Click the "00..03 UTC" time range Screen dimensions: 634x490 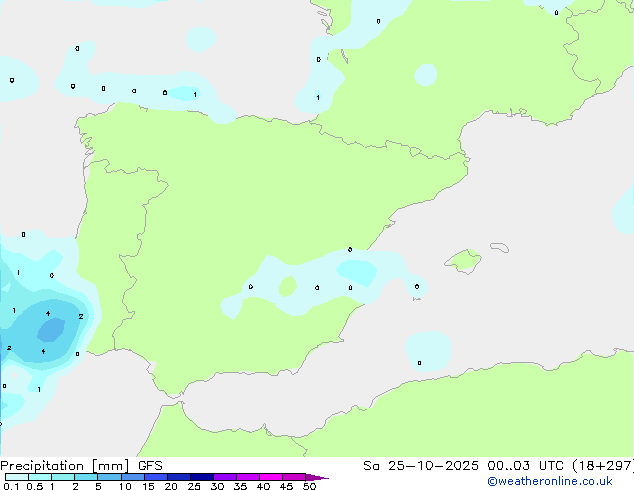[525, 466]
